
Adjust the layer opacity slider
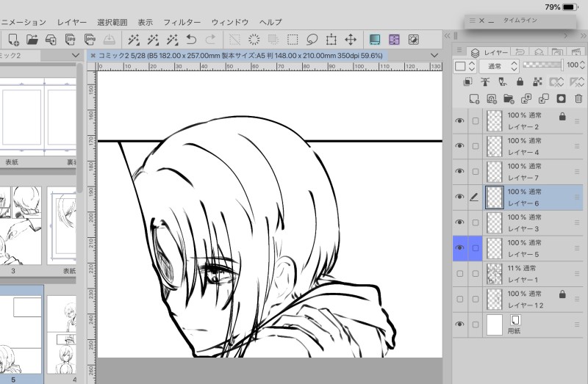coord(542,65)
